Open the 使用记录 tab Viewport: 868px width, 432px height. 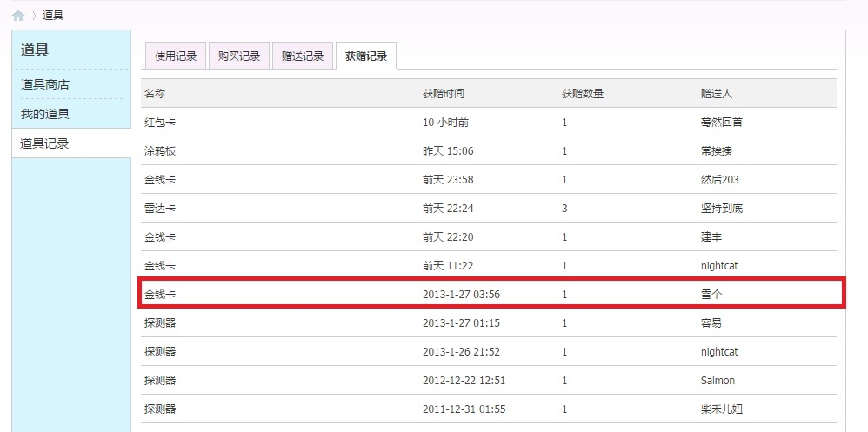[x=176, y=56]
